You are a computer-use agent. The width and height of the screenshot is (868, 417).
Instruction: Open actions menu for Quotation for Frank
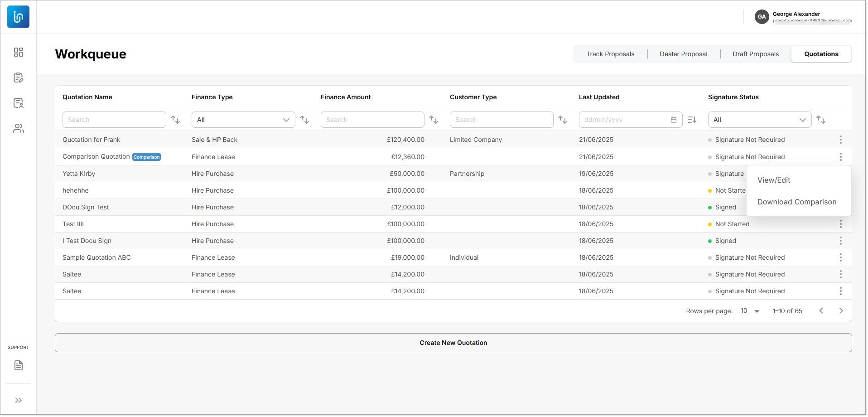click(x=841, y=140)
